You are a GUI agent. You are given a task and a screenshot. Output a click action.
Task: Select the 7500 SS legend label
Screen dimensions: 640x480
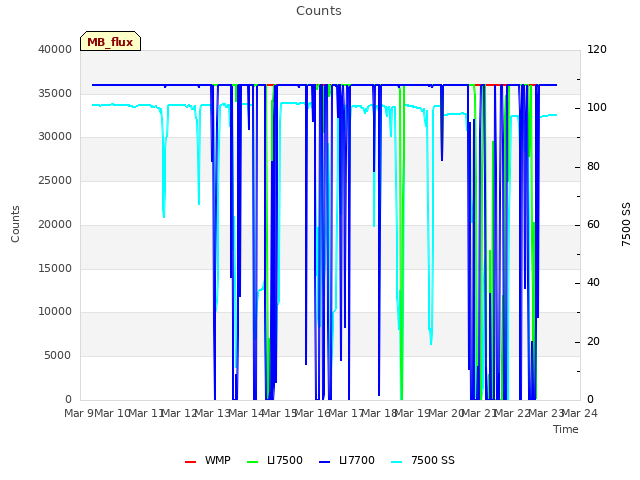tap(433, 460)
